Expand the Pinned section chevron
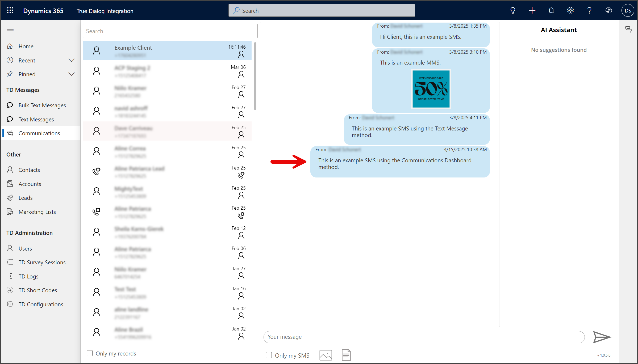 [72, 74]
